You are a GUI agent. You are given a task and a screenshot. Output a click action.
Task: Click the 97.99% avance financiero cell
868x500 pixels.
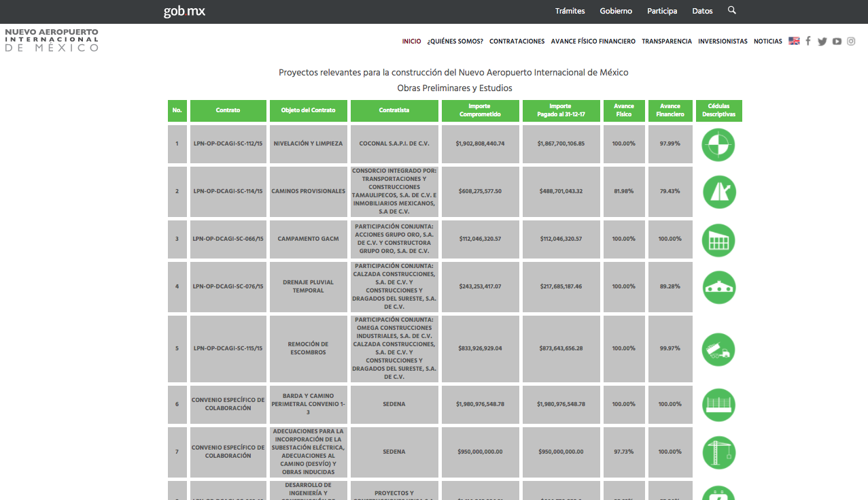(670, 144)
